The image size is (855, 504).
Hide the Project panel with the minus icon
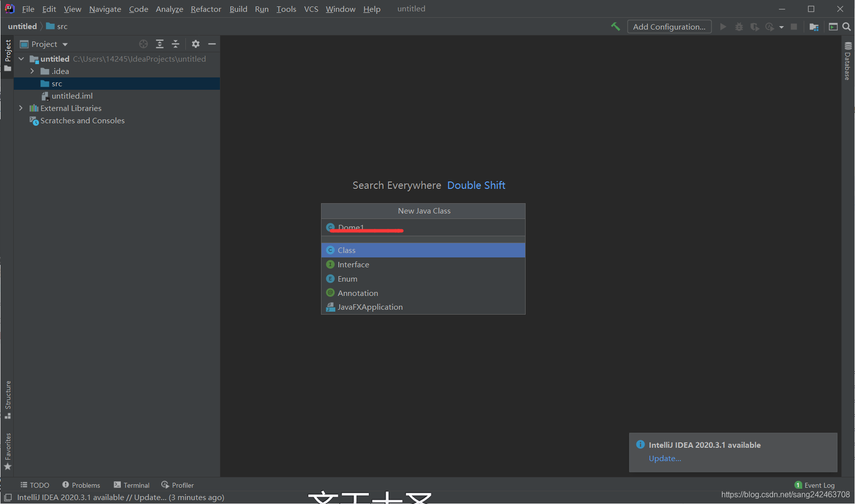pos(212,44)
